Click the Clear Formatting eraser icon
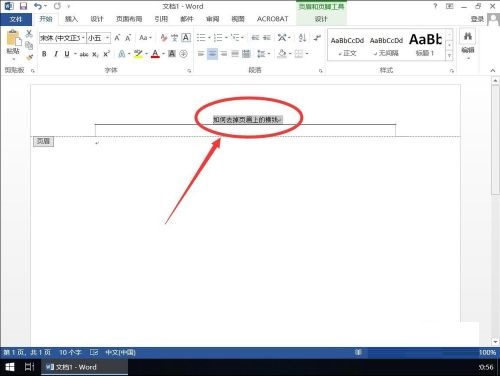500x376 pixels. 164,38
